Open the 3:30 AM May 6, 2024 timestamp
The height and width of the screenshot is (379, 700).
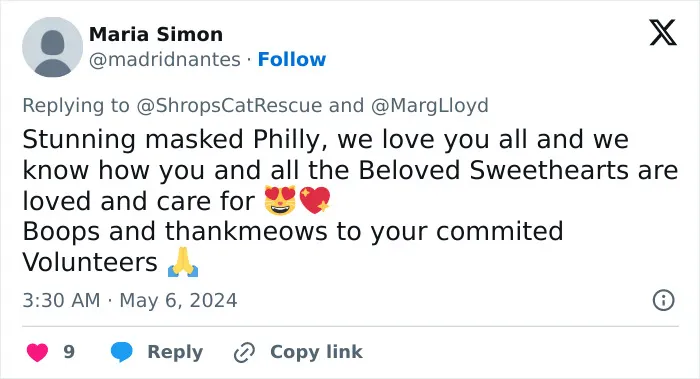(130, 300)
